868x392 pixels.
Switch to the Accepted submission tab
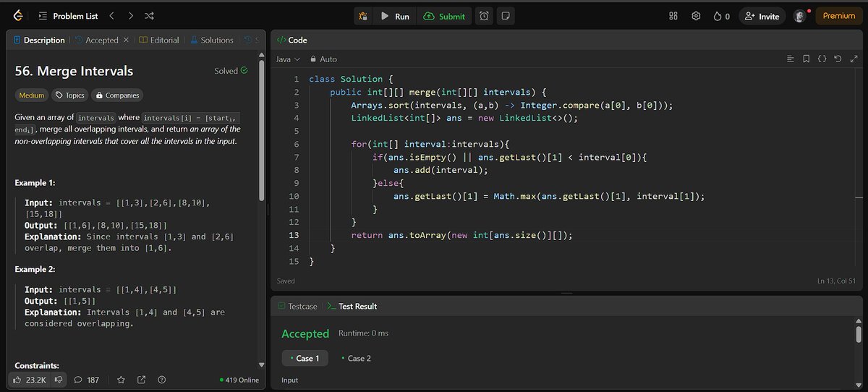pyautogui.click(x=97, y=41)
